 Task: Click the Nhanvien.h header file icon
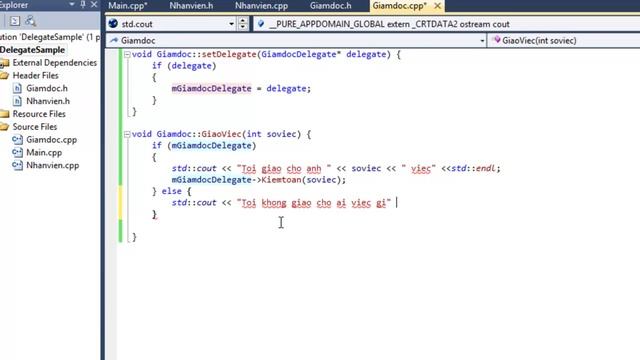[17, 101]
